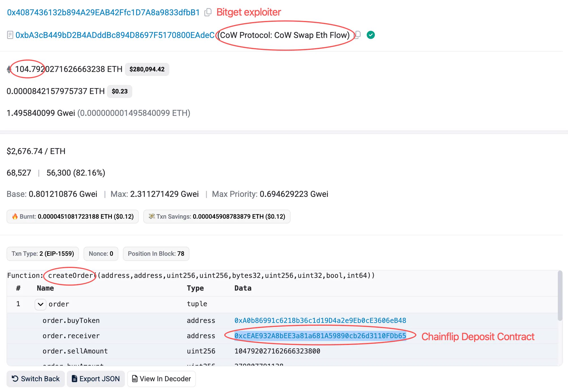
Task: Select the order.buyToken name cell
Action: click(71, 320)
